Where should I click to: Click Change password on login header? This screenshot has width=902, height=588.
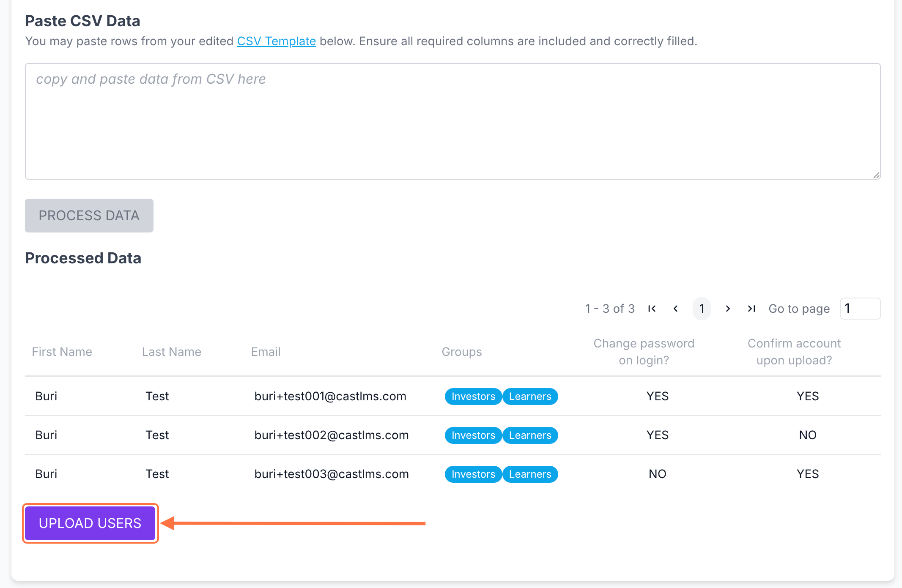click(644, 352)
